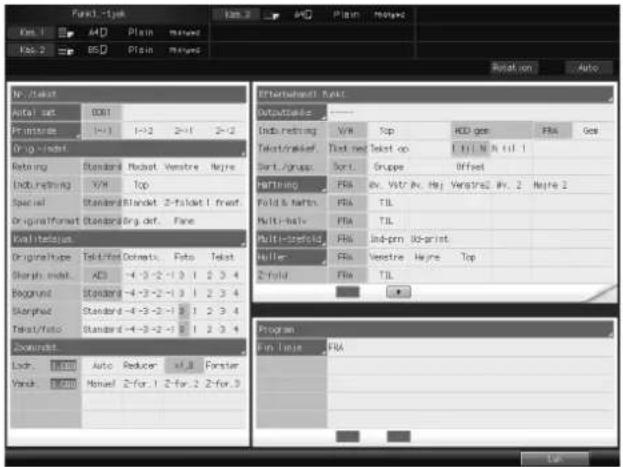
Task: Select 2->1 in the Printside row
Action: point(184,131)
